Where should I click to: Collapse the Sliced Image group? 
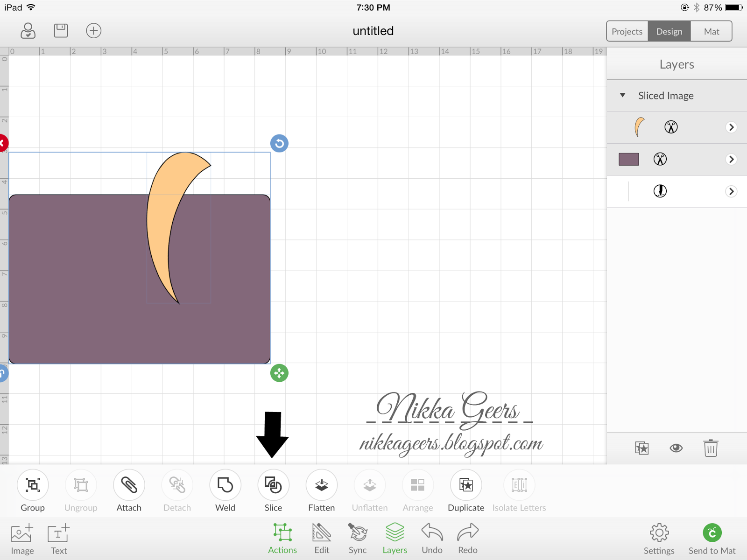point(622,95)
